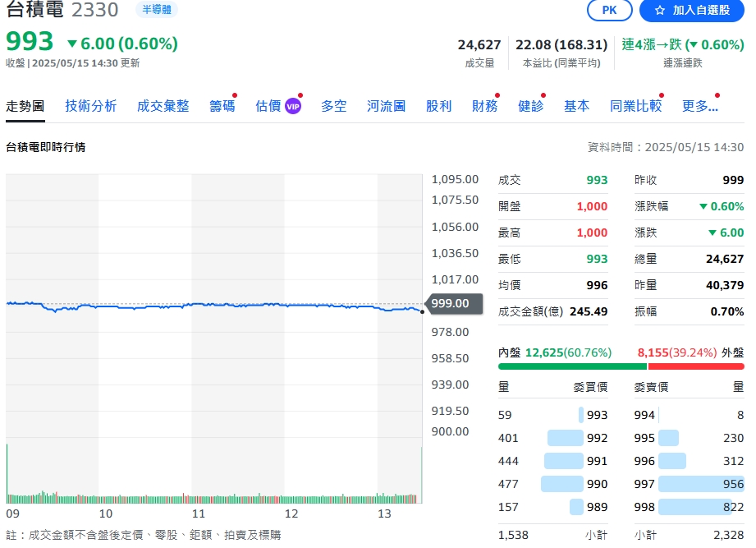Open the 河流圖 tab
Viewport: 756px width, 548px height.
(x=386, y=106)
